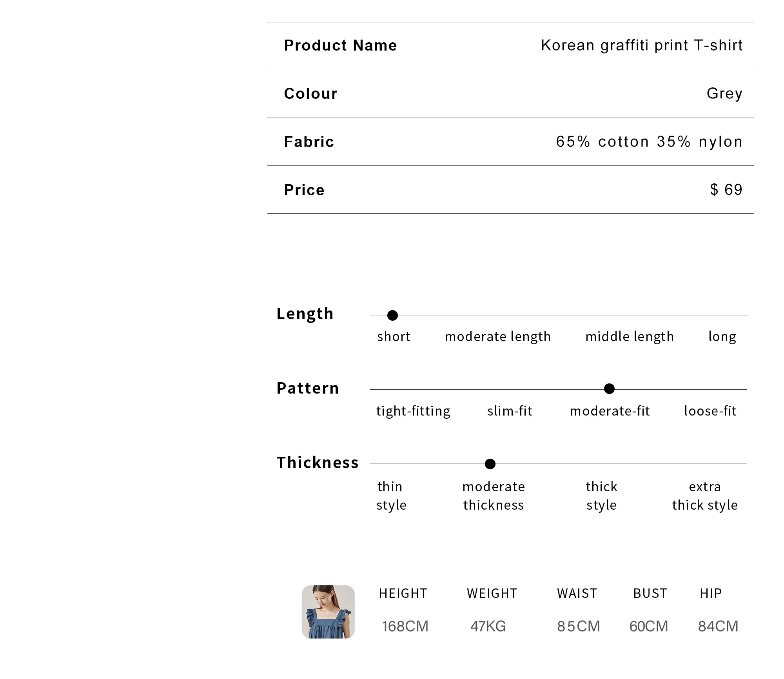
Task: Click the model photo thumbnail
Action: point(328,612)
